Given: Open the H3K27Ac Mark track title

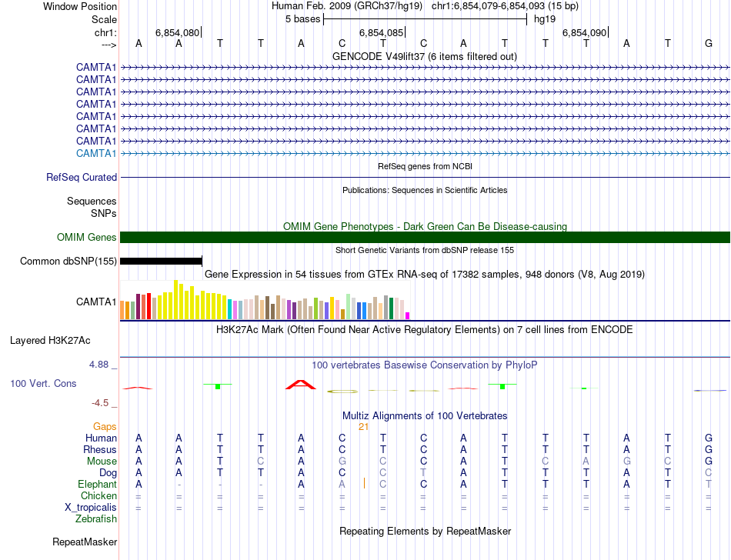Looking at the screenshot, I should [425, 329].
